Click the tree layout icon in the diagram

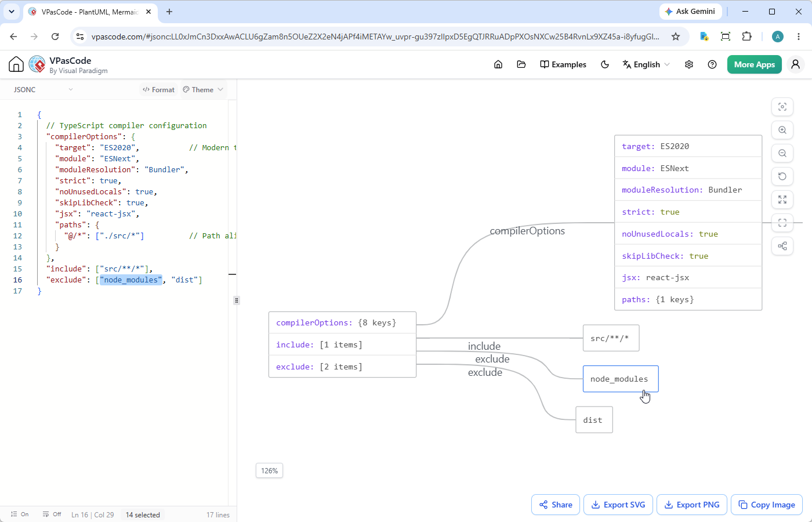782,246
